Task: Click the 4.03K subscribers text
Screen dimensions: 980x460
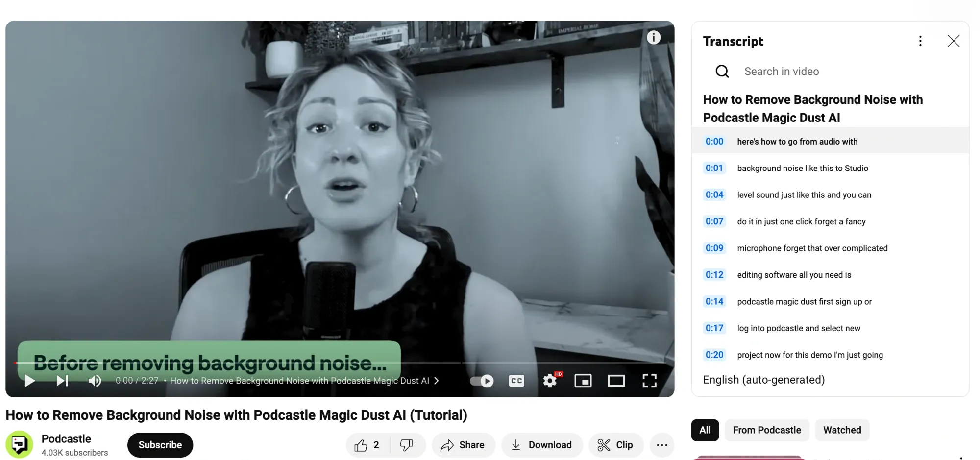Action: (74, 453)
